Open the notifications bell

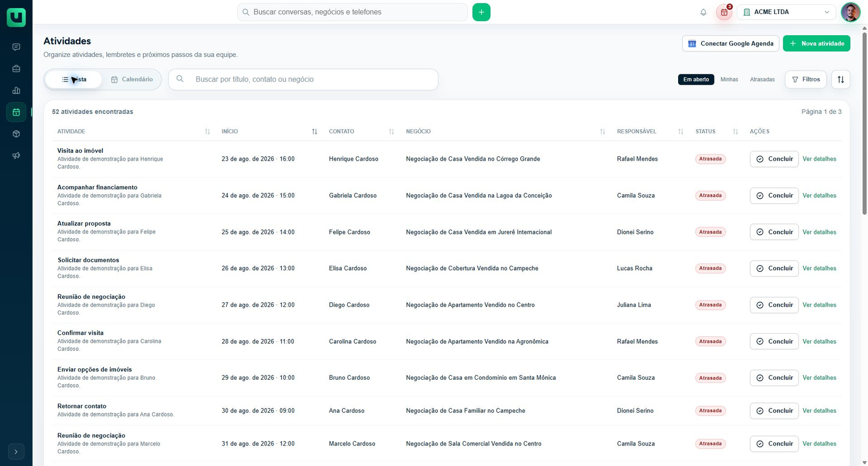pyautogui.click(x=703, y=12)
